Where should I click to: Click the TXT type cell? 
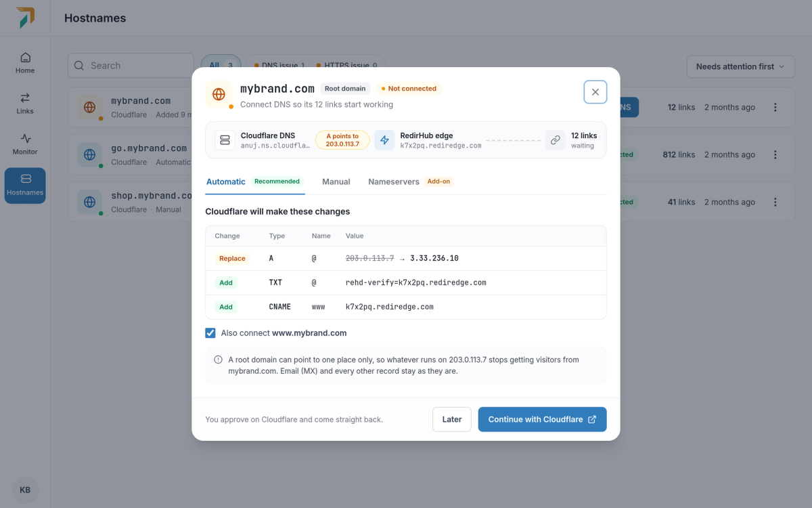[x=276, y=283]
